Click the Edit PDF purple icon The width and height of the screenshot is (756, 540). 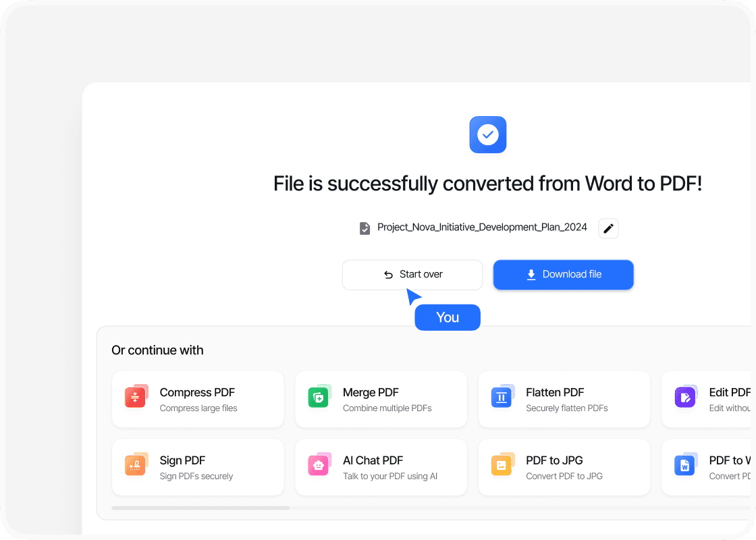pyautogui.click(x=685, y=397)
